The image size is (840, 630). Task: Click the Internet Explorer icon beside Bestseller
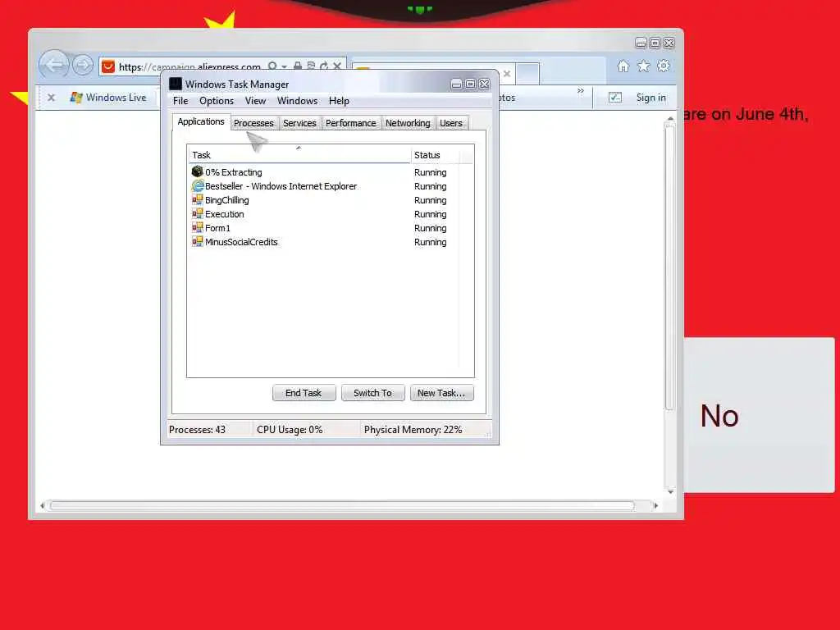(197, 185)
